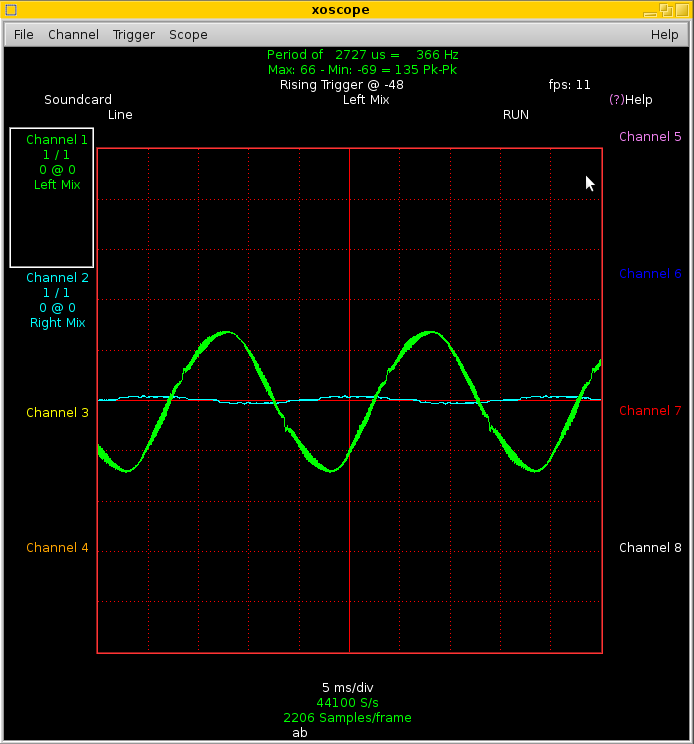
Task: Click the 5 ms/div timebase text
Action: pos(348,688)
